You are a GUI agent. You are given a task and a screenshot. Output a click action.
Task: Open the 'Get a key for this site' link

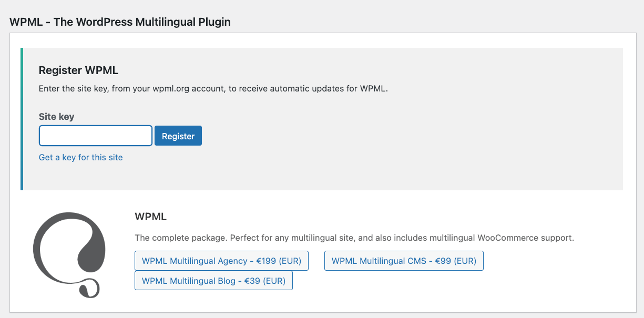(x=81, y=157)
